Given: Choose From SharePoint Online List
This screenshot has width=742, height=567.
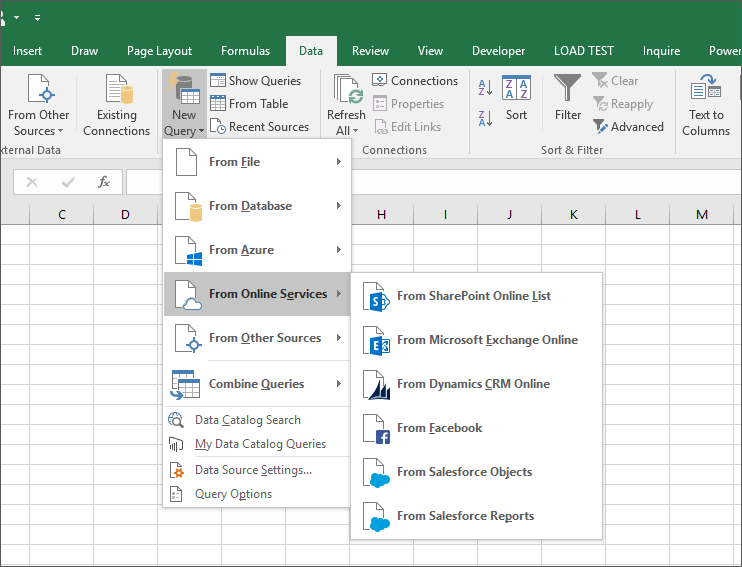Looking at the screenshot, I should (x=477, y=296).
